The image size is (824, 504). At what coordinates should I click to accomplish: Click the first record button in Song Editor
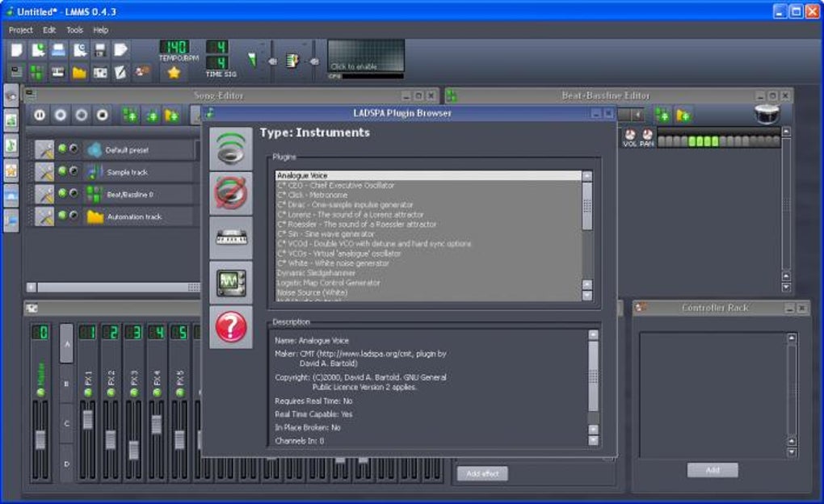click(x=61, y=115)
